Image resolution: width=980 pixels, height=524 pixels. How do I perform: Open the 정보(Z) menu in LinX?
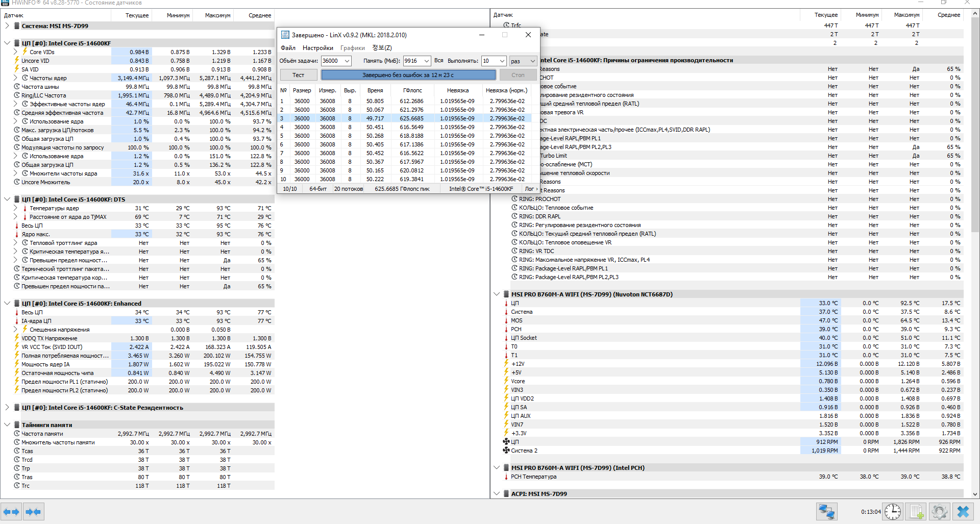[382, 48]
